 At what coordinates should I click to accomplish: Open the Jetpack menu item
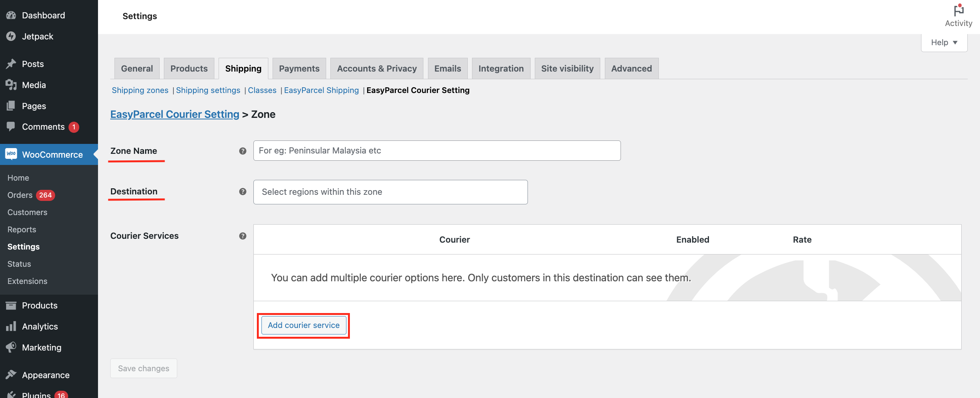pos(49,36)
